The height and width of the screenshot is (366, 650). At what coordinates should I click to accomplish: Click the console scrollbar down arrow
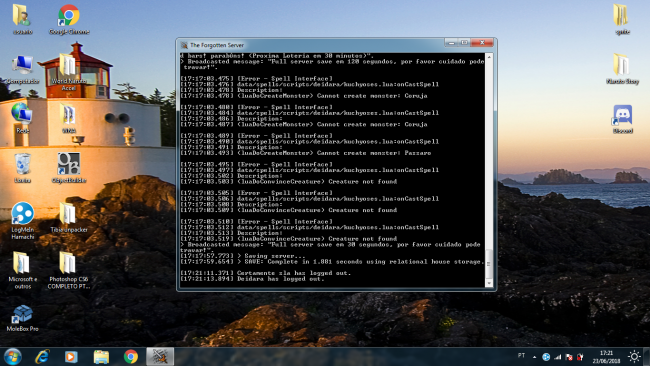[x=489, y=284]
